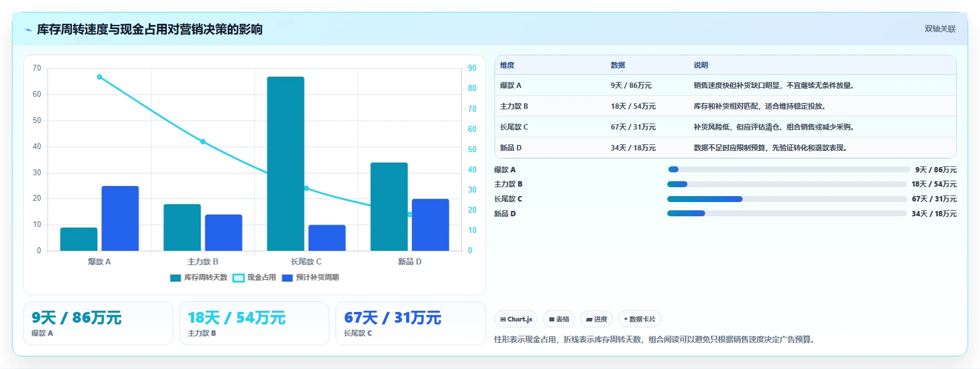Click the line point above 爆款 A
Screen dimensions: 980x369
[x=99, y=77]
